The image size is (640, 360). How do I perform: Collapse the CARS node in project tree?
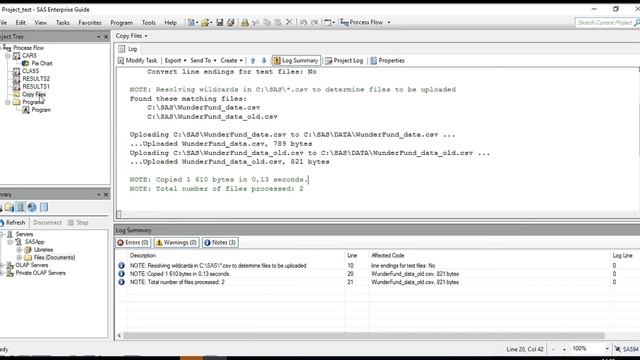pos(8,56)
